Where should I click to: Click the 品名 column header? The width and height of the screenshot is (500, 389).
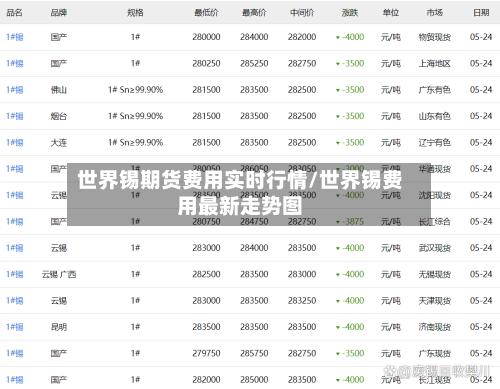click(x=14, y=13)
